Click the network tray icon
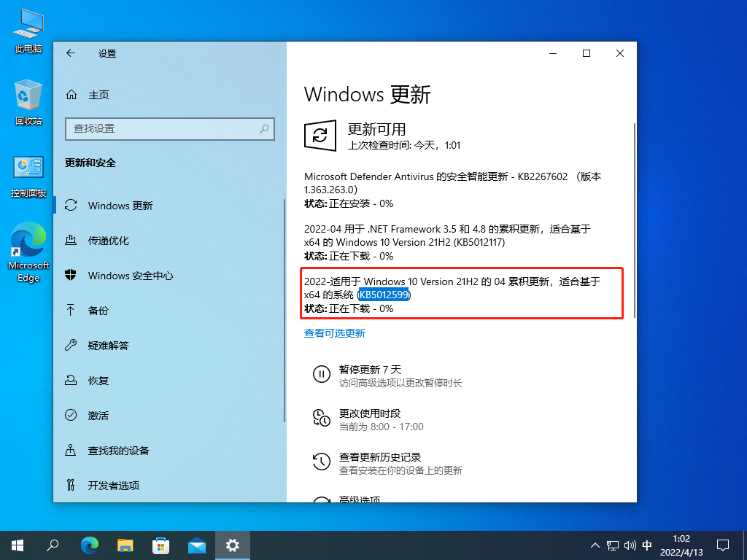This screenshot has width=747, height=560. click(x=613, y=545)
